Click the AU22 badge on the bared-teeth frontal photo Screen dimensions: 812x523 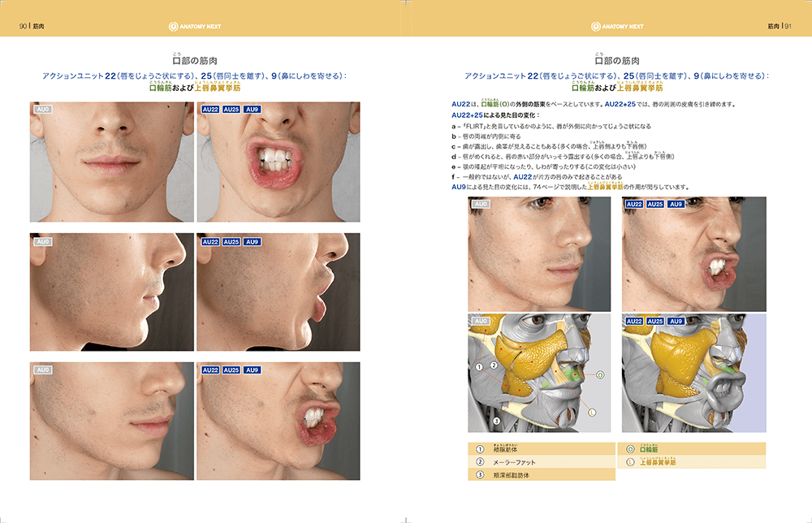pos(210,110)
